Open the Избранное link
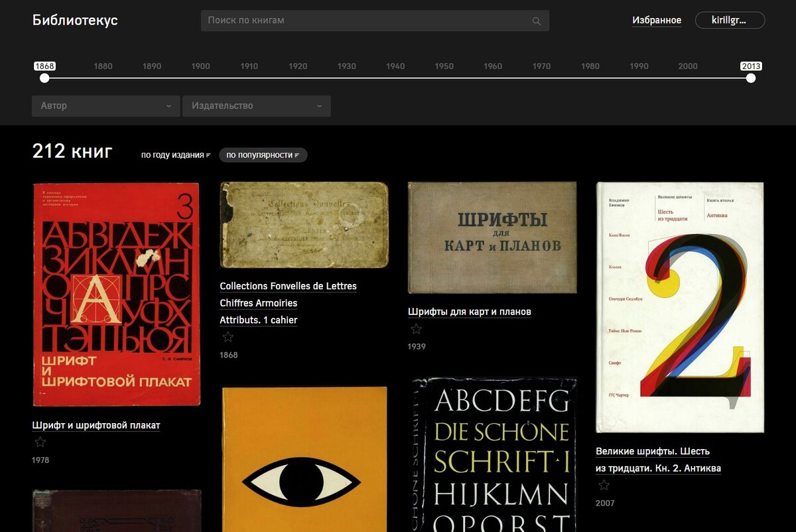Viewport: 796px width, 532px height. [657, 21]
